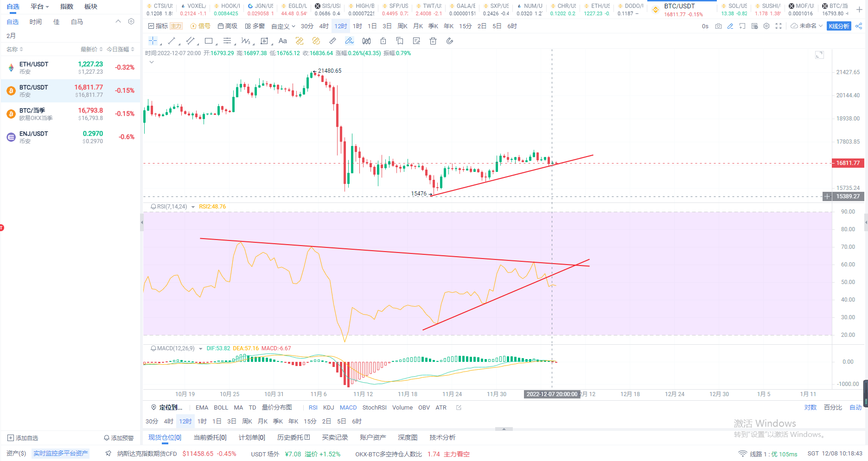
Task: Select the wave pattern drawing tool
Action: tap(245, 41)
